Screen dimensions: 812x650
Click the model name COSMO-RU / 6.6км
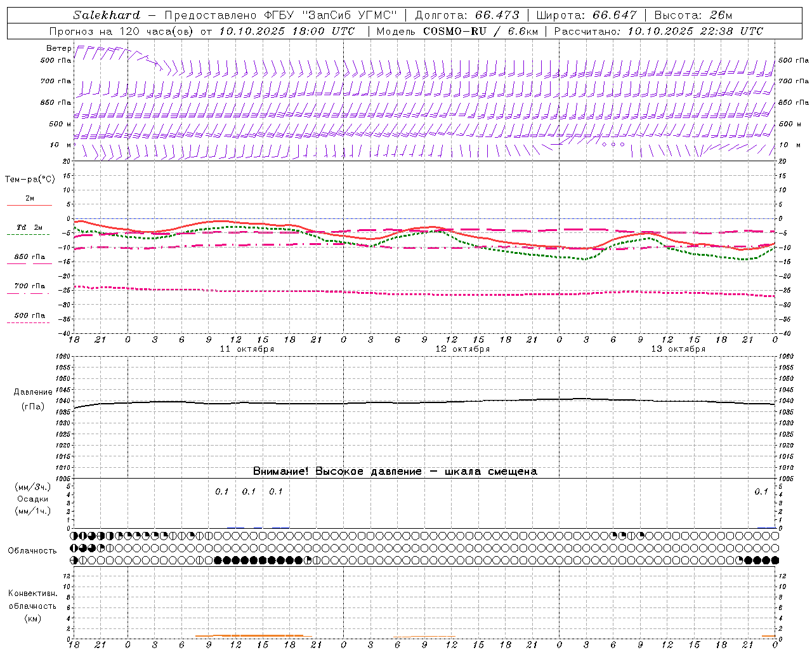click(x=480, y=31)
